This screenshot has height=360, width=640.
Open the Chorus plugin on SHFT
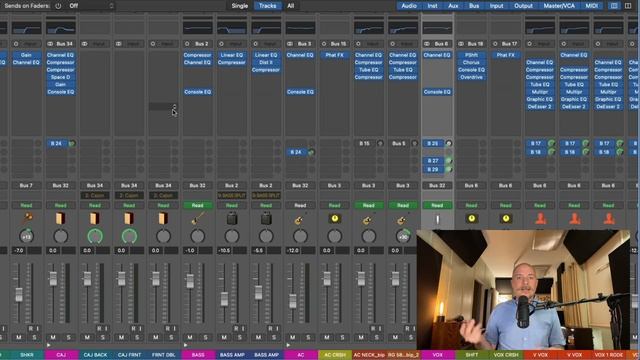pyautogui.click(x=471, y=62)
